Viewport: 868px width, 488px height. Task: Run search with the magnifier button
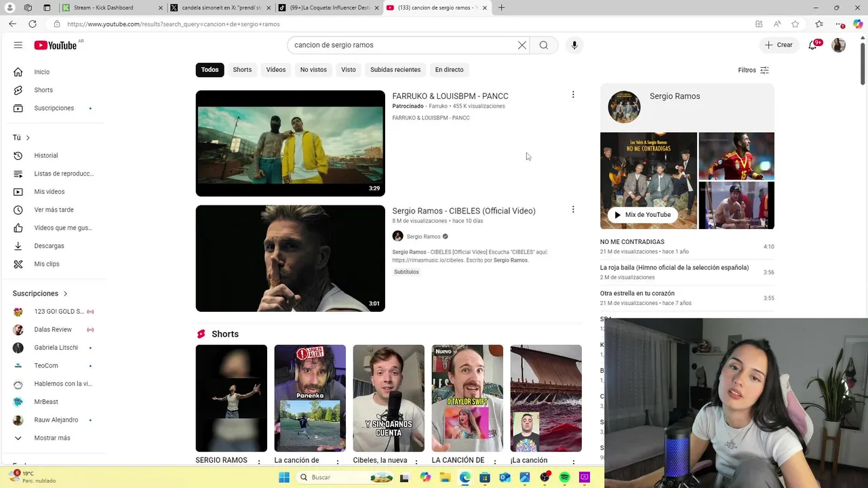544,45
